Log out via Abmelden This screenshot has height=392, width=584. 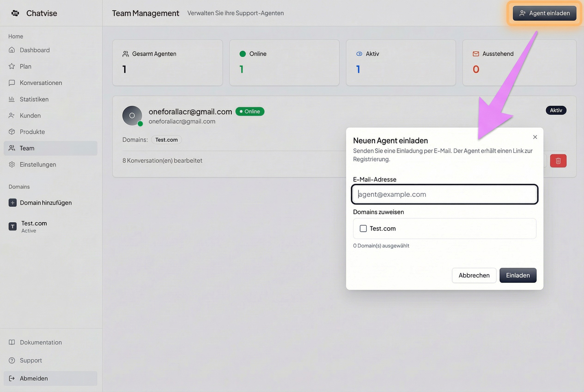pos(34,378)
